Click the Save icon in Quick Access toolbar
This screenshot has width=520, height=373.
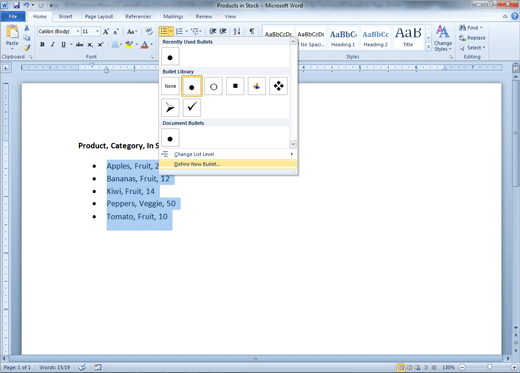[x=16, y=5]
